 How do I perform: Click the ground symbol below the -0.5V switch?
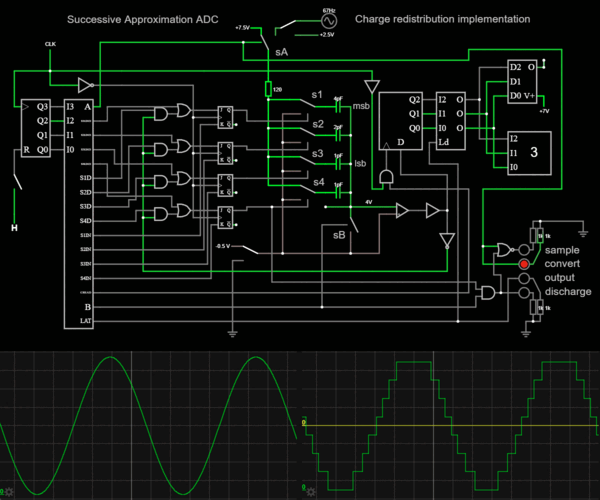[232, 333]
